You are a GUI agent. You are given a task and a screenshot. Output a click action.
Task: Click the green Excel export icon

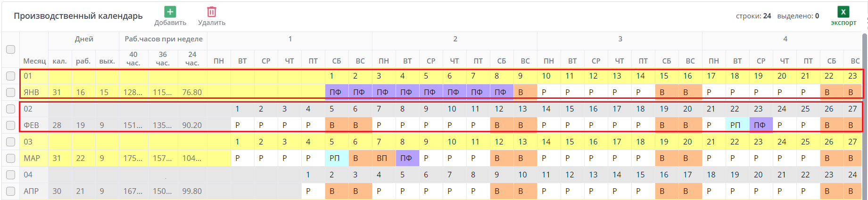click(x=843, y=12)
